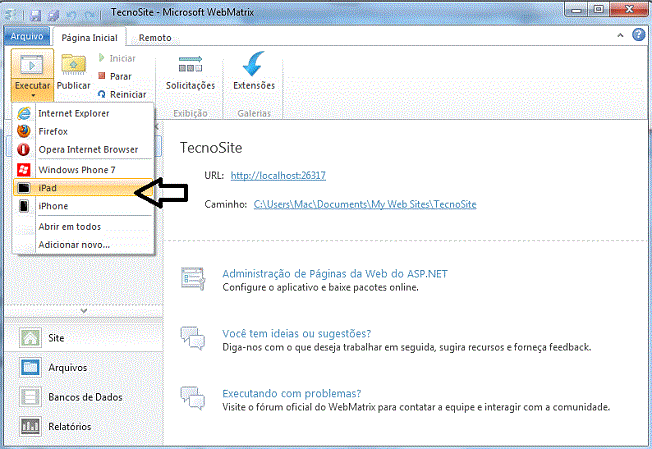Click the Internet Explorer logo icon
Screen dimensions: 652x449
pos(24,113)
